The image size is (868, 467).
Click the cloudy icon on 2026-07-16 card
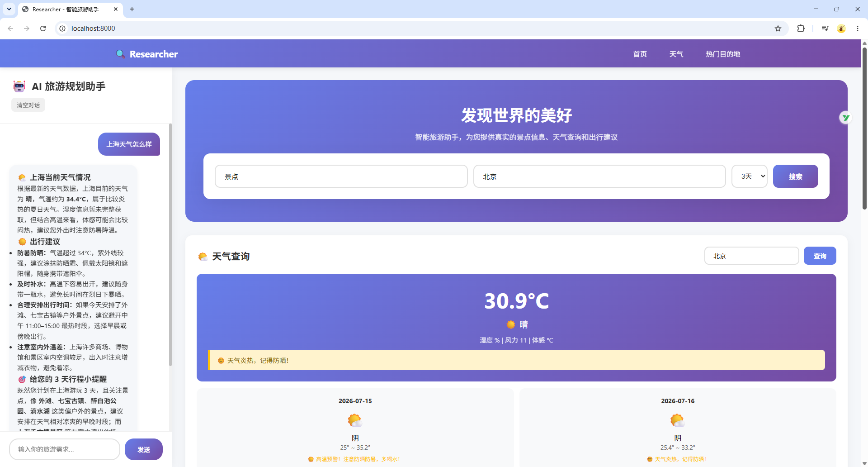pyautogui.click(x=677, y=420)
